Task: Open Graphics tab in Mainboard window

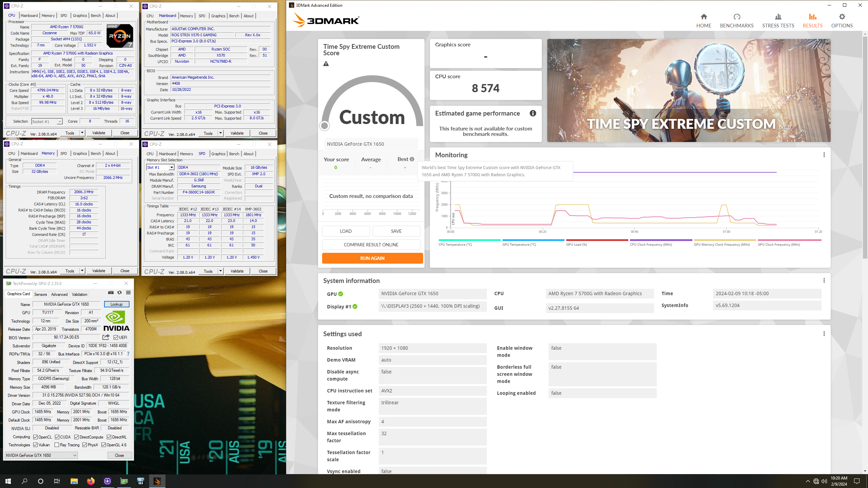Action: tap(218, 16)
